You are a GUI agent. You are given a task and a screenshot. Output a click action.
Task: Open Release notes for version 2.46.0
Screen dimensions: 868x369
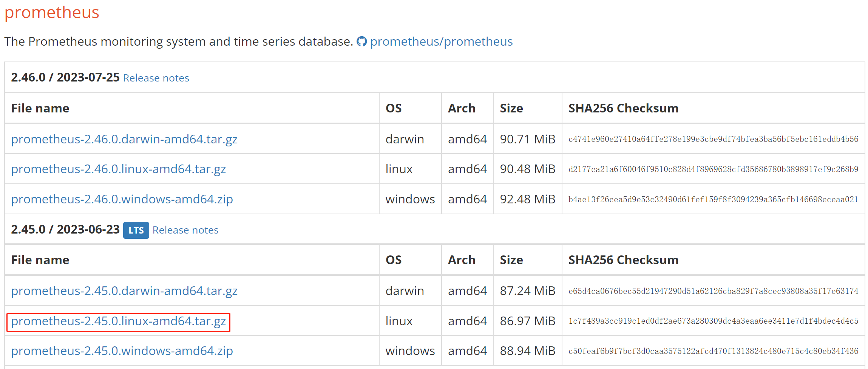156,78
